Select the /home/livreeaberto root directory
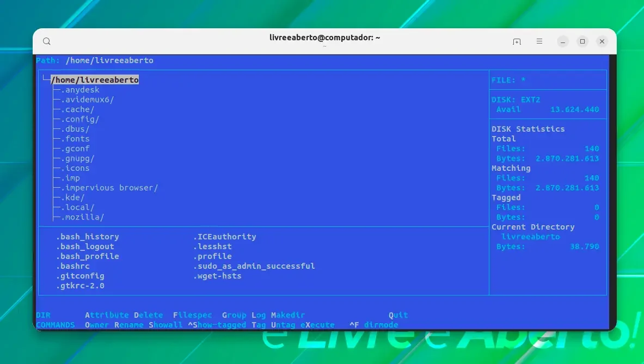The image size is (644, 364). click(95, 79)
